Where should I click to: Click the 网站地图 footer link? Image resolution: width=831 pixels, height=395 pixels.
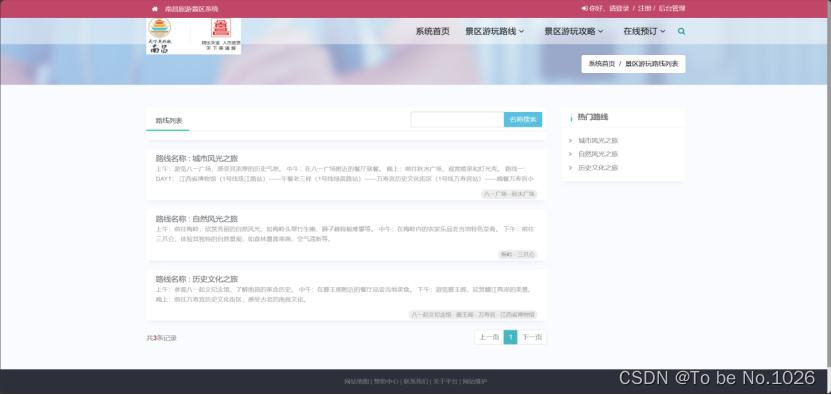point(357,381)
